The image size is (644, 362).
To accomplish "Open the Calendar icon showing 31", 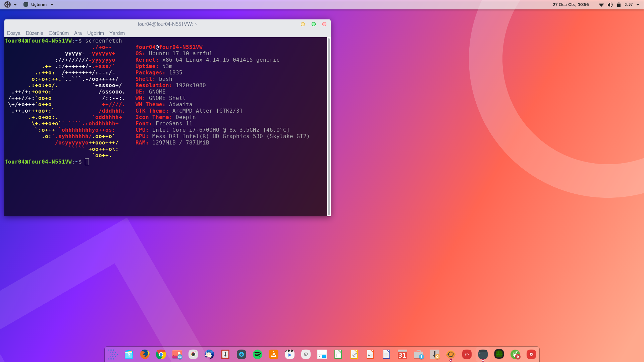I will tap(402, 354).
